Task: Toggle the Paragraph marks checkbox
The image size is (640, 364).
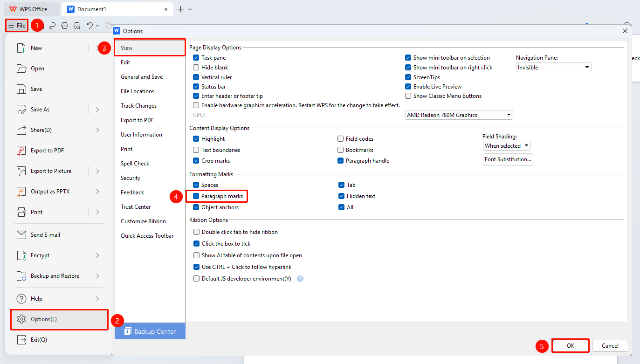Action: 196,196
